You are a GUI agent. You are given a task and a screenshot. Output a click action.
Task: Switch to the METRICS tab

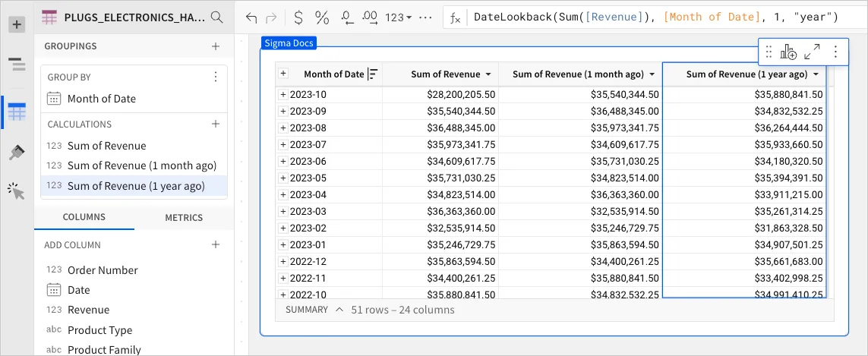184,218
